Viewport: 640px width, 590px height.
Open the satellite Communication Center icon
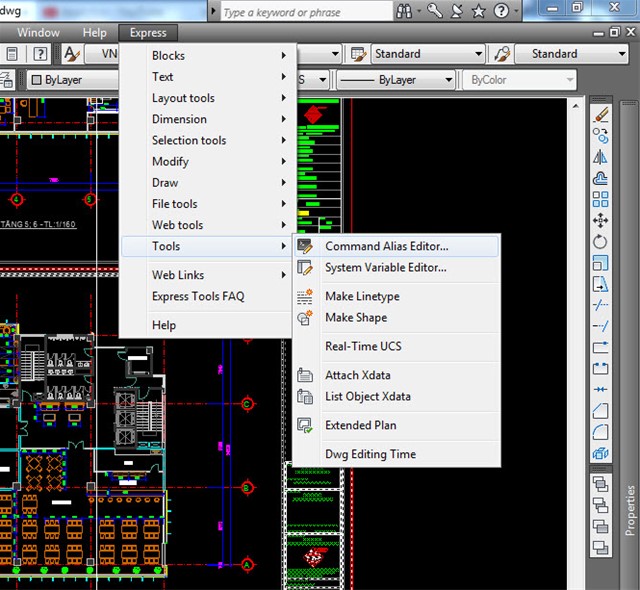(457, 11)
